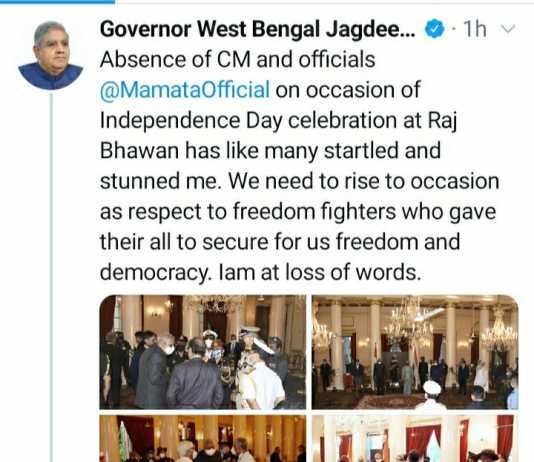Click the separator dot before the timestamp

(x=454, y=30)
